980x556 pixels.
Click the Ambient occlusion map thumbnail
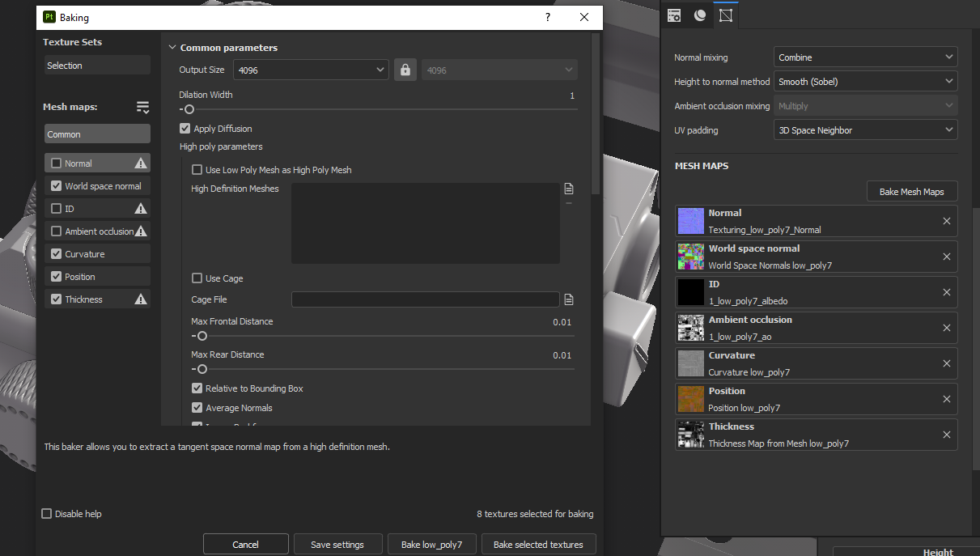pyautogui.click(x=691, y=328)
